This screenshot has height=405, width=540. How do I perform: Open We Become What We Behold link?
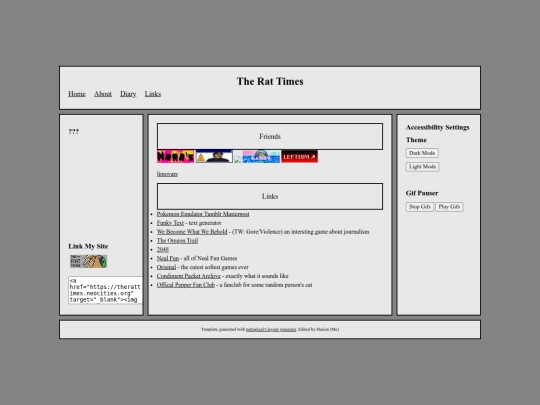pos(192,232)
